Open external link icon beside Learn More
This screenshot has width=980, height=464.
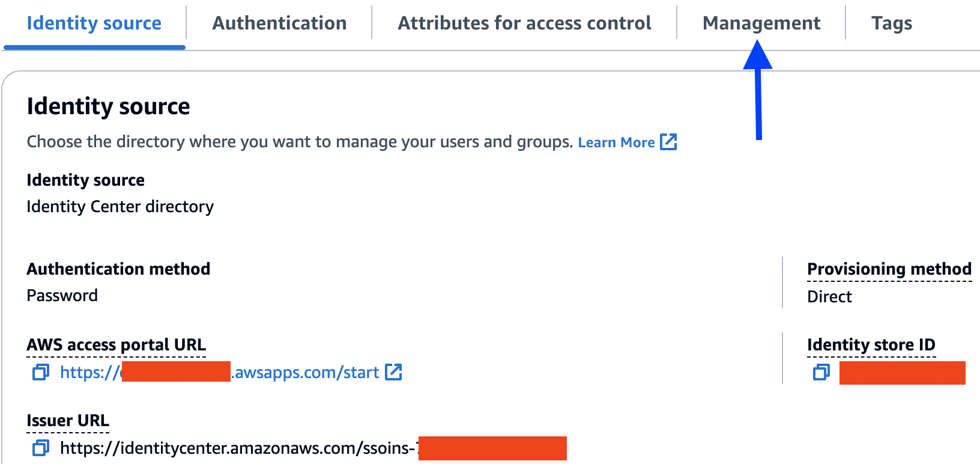click(x=668, y=142)
